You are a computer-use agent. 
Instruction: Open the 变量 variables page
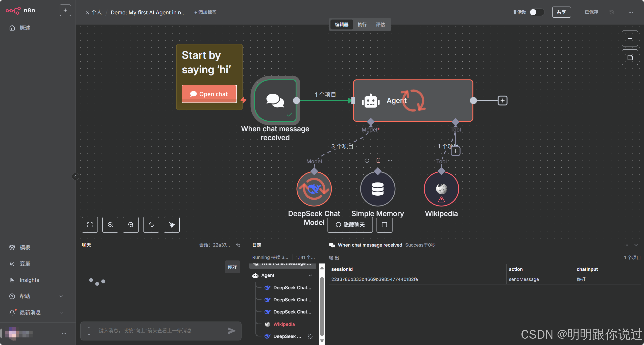25,263
